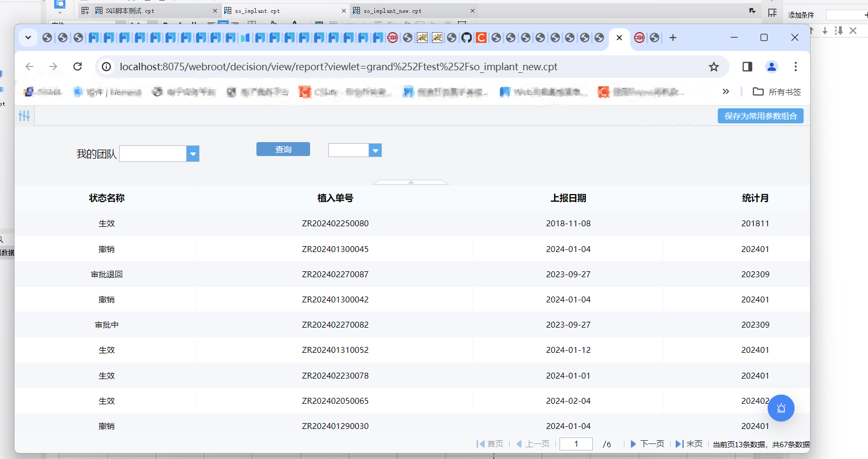Open the browser side panel

pyautogui.click(x=747, y=66)
